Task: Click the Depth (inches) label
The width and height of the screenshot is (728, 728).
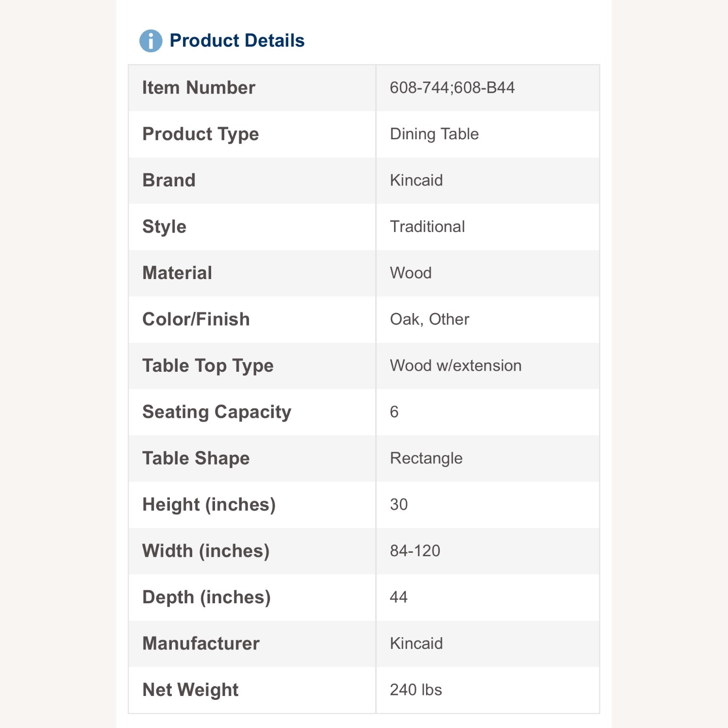Action: [206, 597]
